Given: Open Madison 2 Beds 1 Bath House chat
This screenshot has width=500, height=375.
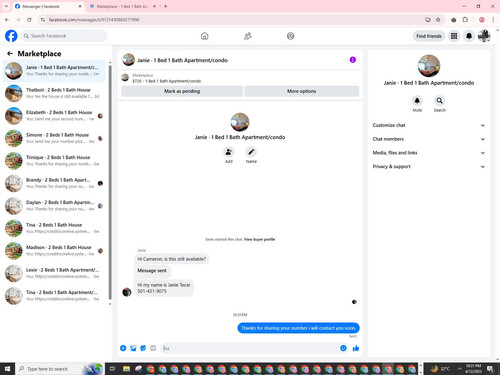Looking at the screenshot, I should click(x=54, y=251).
